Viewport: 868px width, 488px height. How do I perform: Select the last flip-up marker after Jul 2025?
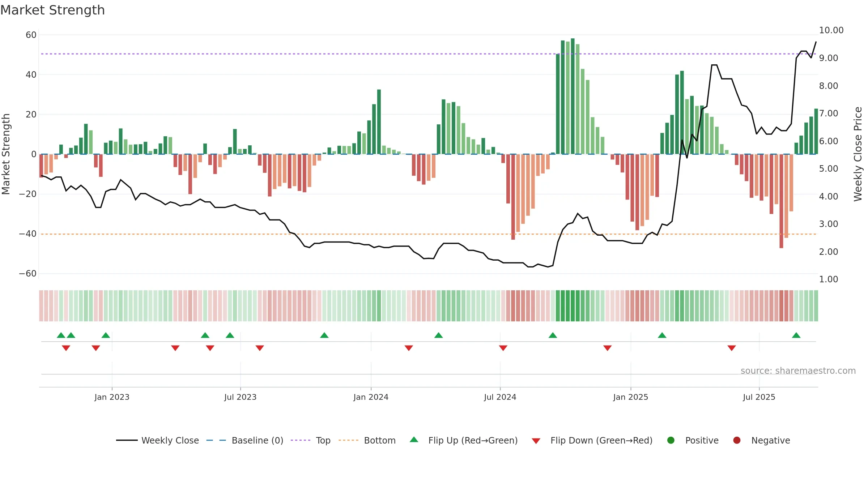tap(796, 335)
